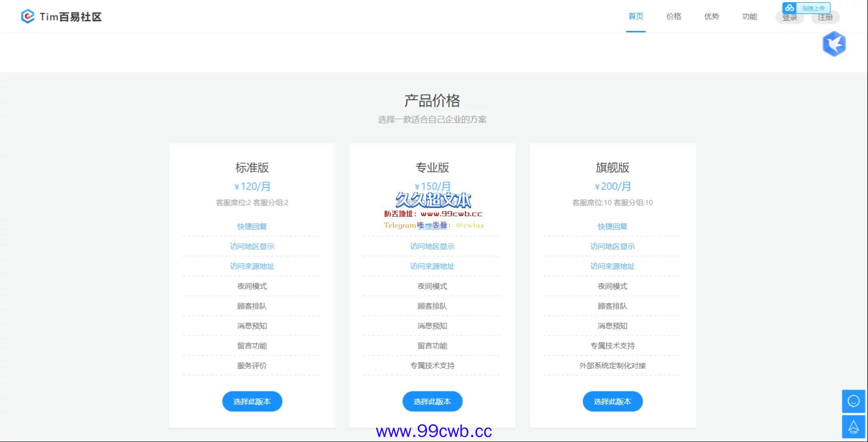Click the ¥200/月 price text
Viewport: 868px width, 442px height.
tap(613, 186)
